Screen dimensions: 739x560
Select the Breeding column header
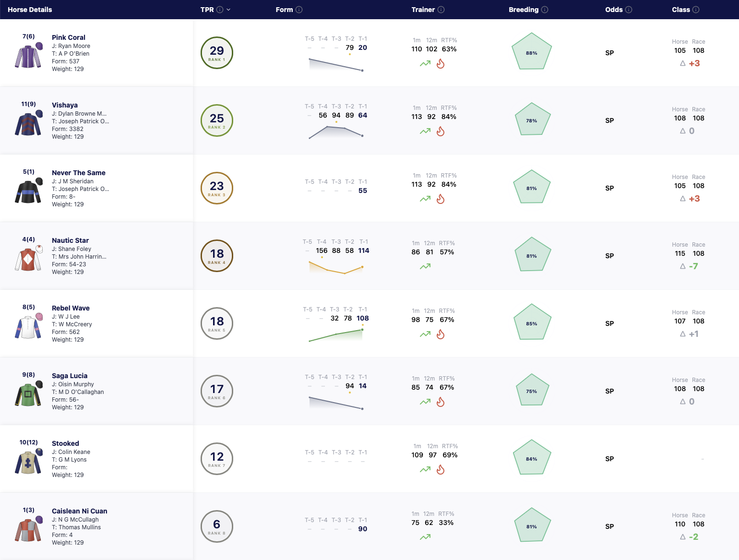point(524,10)
